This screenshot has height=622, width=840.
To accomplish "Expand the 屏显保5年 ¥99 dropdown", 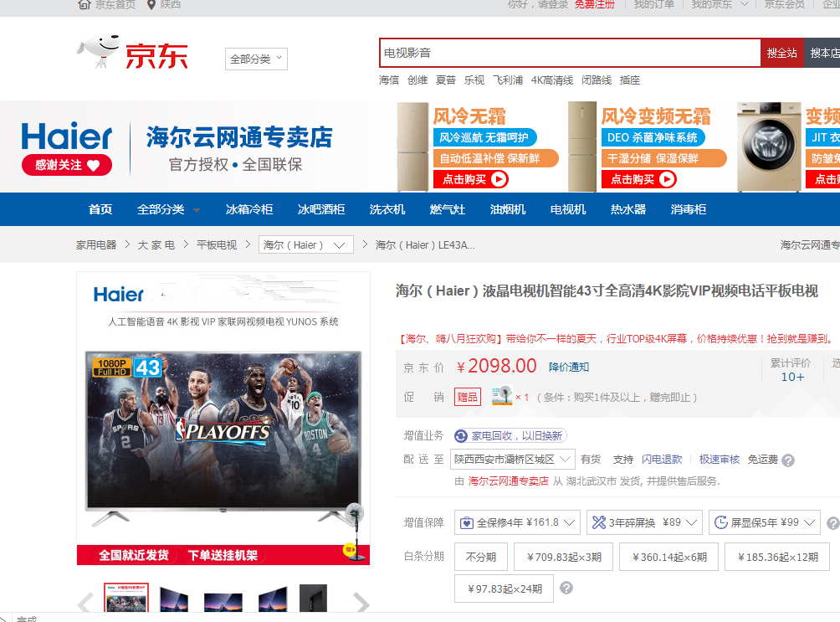I will tap(765, 522).
